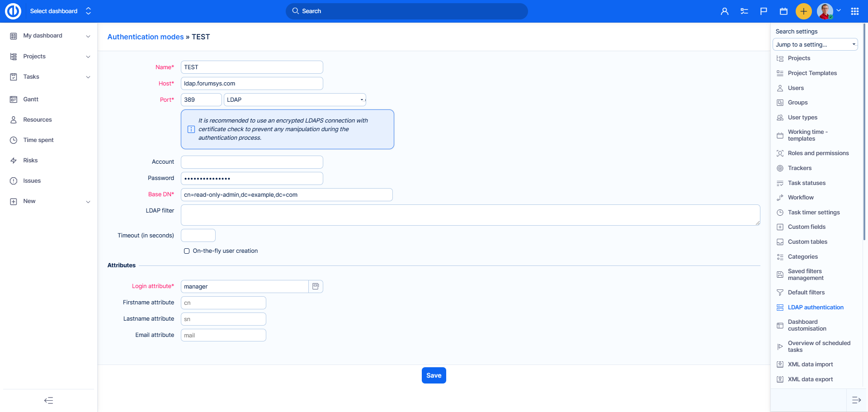Viewport: 868px width, 412px height.
Task: Open Jump to a setting dropdown
Action: pyautogui.click(x=815, y=44)
